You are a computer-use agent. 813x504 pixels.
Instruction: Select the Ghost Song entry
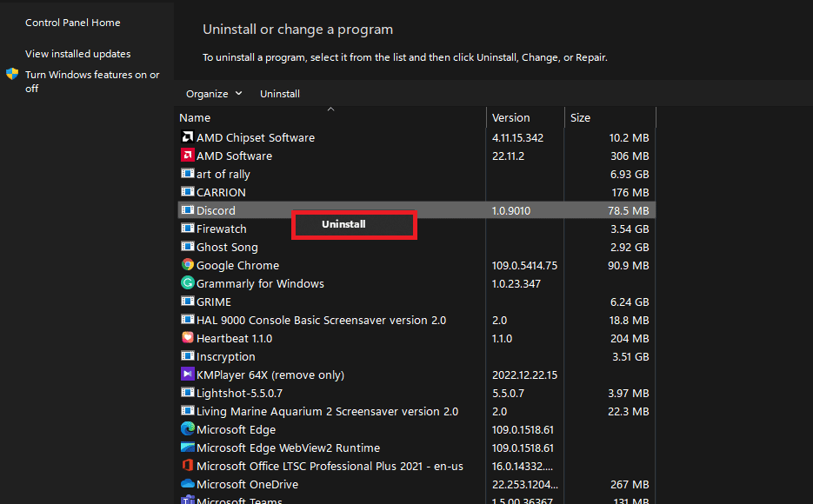(227, 247)
